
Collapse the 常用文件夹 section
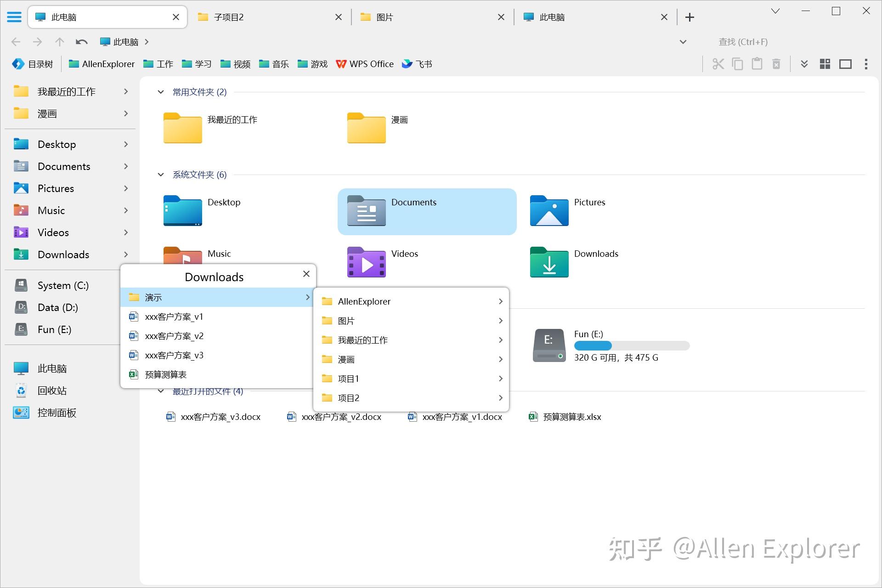(x=160, y=92)
